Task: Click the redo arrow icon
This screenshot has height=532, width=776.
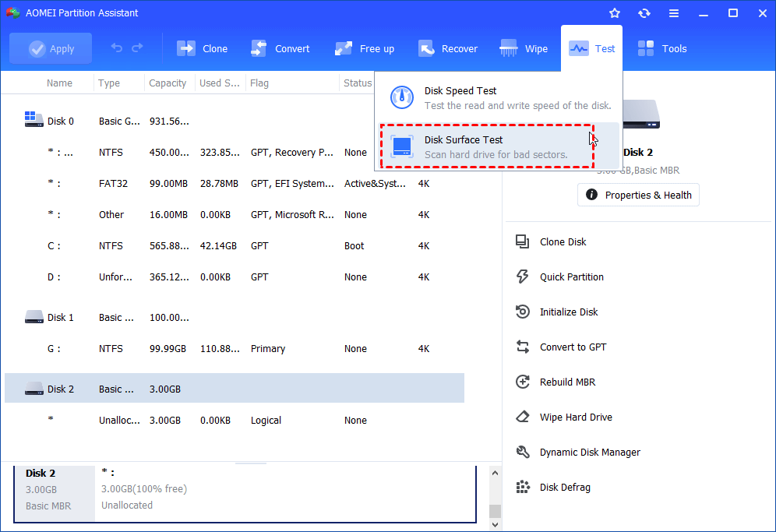Action: [137, 48]
